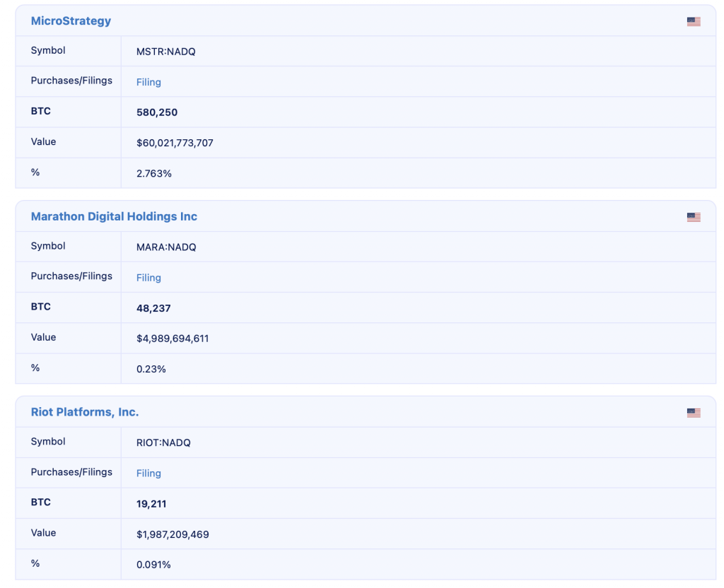Click the Symbol label in Riot Platforms table
Viewport: 724px width, 588px height.
click(x=48, y=442)
